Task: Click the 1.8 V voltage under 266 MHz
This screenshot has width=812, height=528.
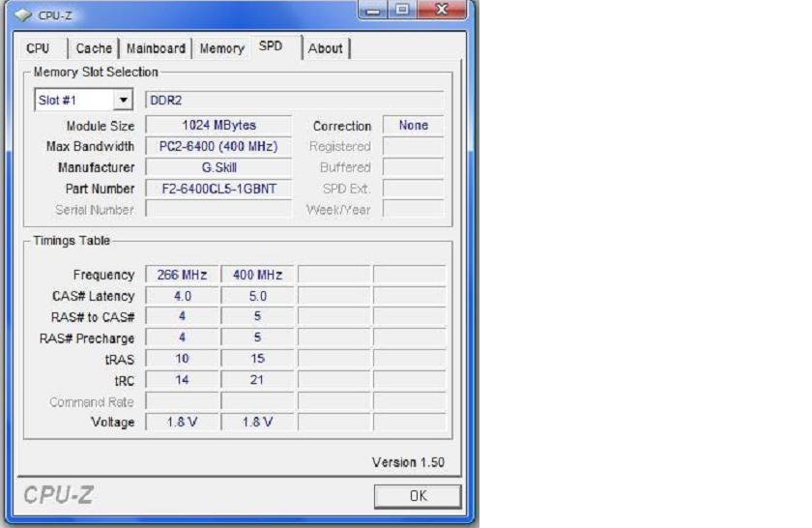Action: [x=182, y=423]
